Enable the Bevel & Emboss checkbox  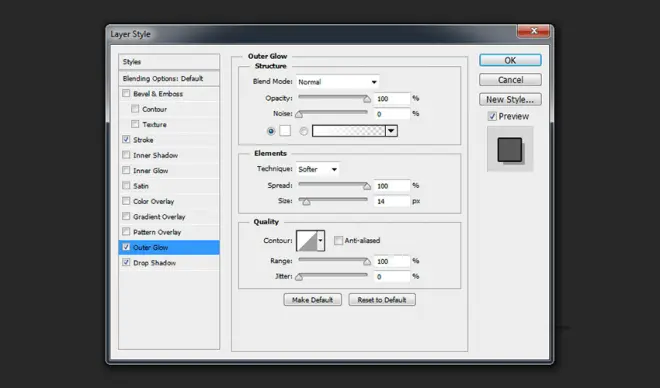click(x=126, y=93)
